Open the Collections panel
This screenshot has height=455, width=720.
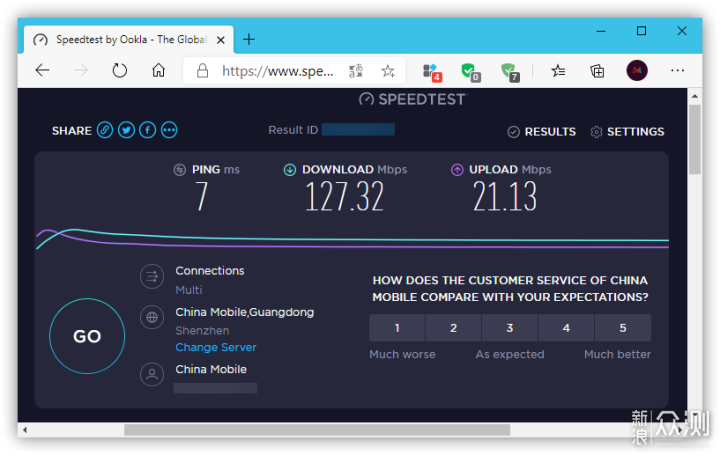(x=597, y=71)
